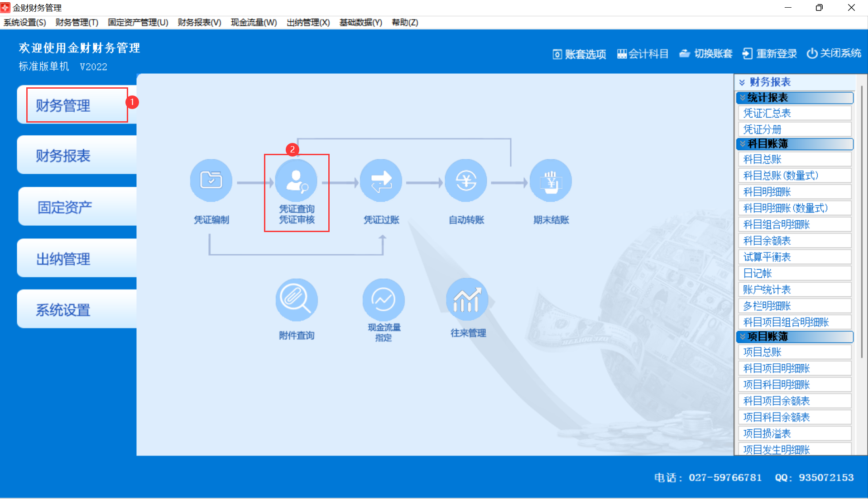Open the 往来管理 chart icon
868x499 pixels.
[x=468, y=299]
